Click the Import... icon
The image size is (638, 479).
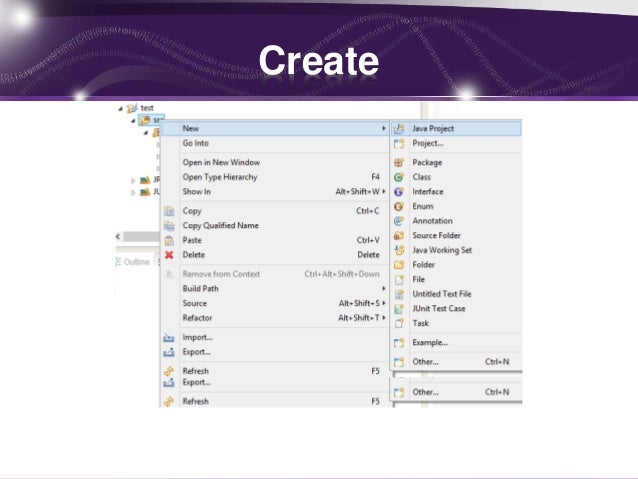tap(169, 338)
